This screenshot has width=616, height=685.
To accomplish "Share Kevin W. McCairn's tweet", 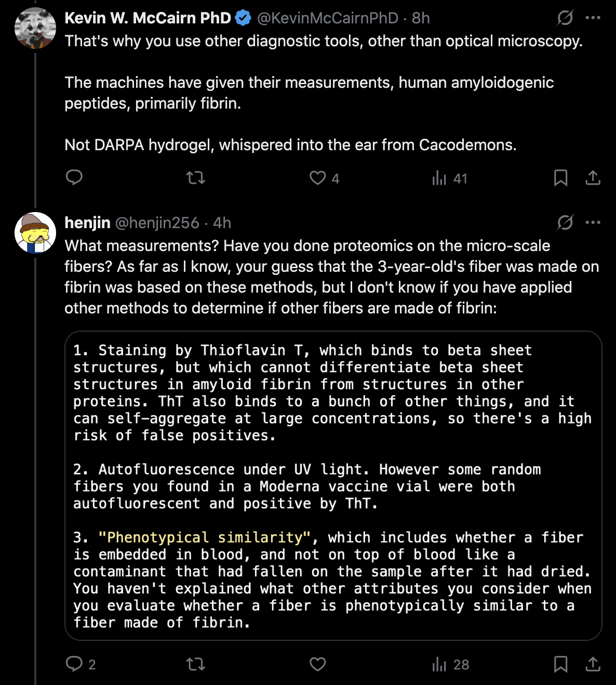I will [x=593, y=178].
